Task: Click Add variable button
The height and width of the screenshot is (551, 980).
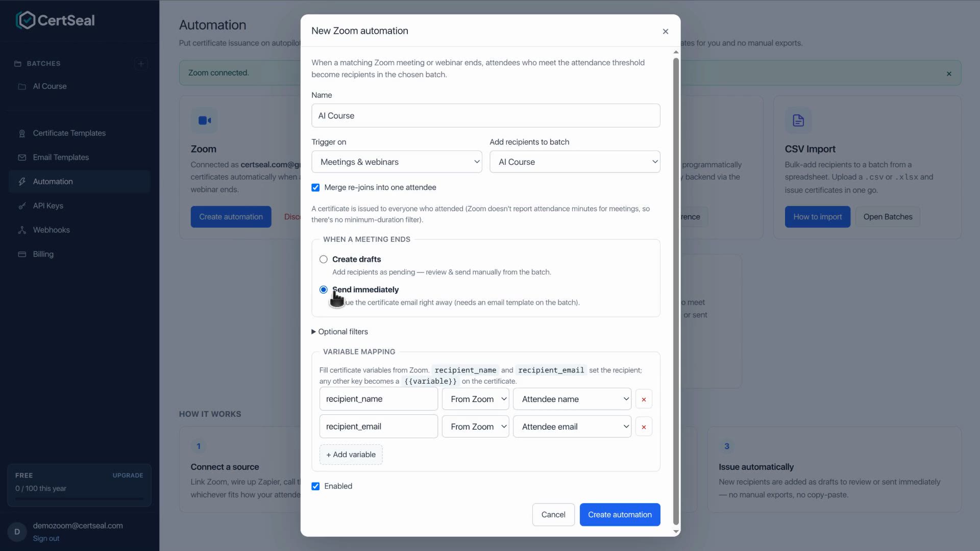Action: pos(351,455)
